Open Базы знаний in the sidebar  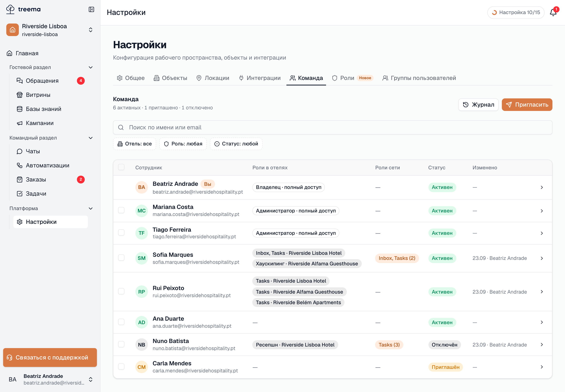click(x=50, y=109)
